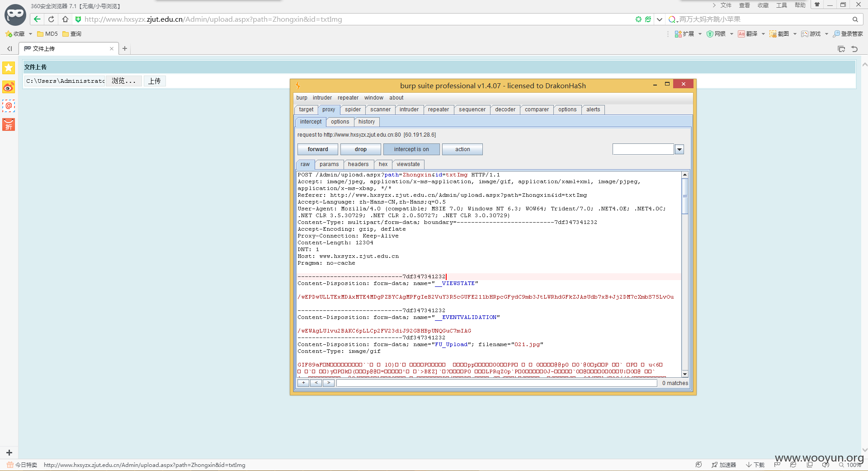The height and width of the screenshot is (471, 868).
Task: Open the 扩展 extensions toolbar item
Action: [x=684, y=34]
